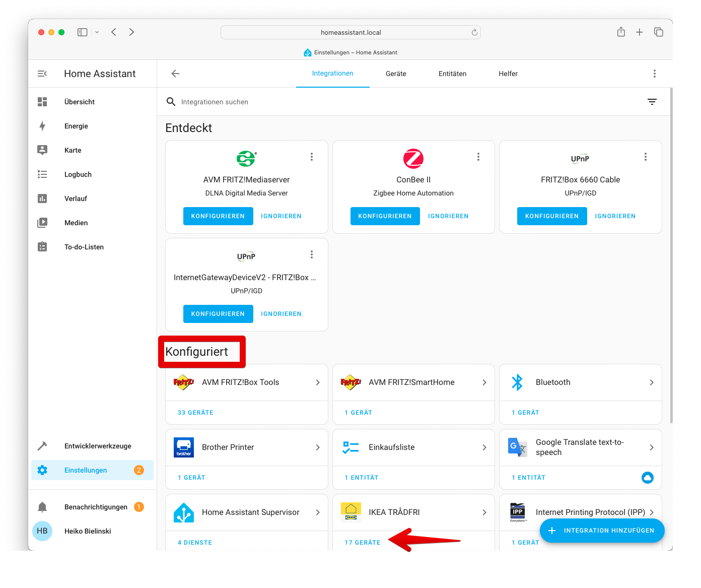Open three-dot menu on AVM FRITZ!Mediaserver card
The height and width of the screenshot is (588, 701).
pyautogui.click(x=312, y=157)
